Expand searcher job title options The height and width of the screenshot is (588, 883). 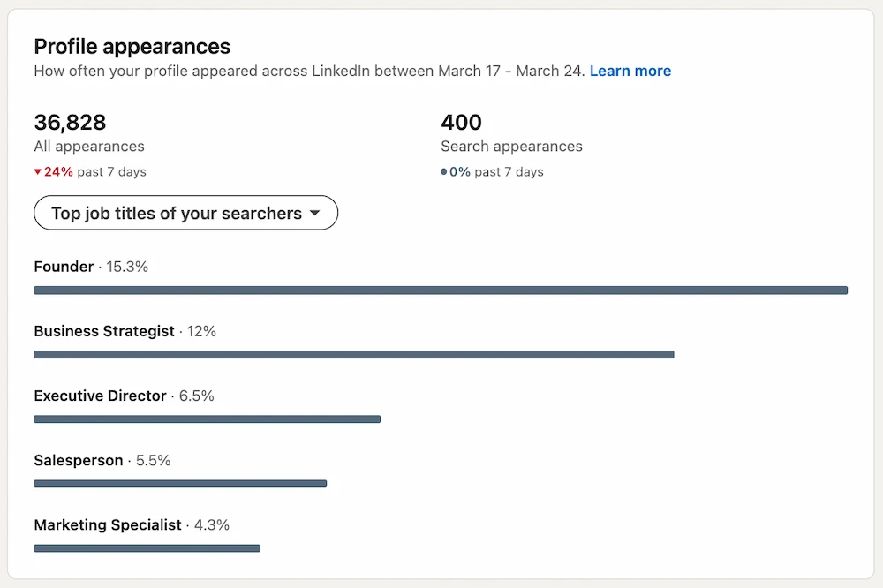185,213
